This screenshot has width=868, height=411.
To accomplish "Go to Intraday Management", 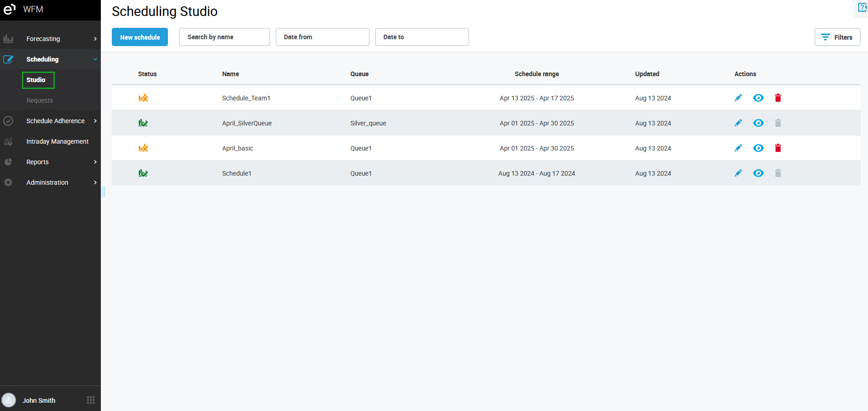I will [57, 141].
